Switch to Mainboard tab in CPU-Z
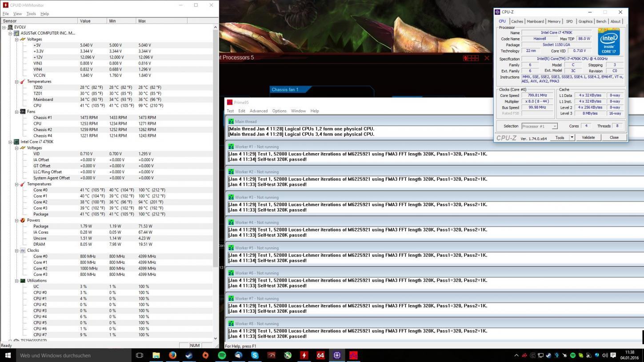 [535, 21]
